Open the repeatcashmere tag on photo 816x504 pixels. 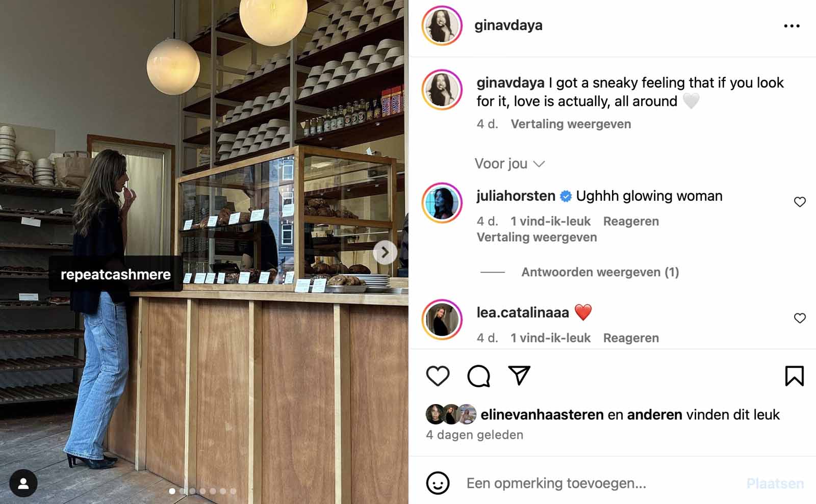pos(116,274)
